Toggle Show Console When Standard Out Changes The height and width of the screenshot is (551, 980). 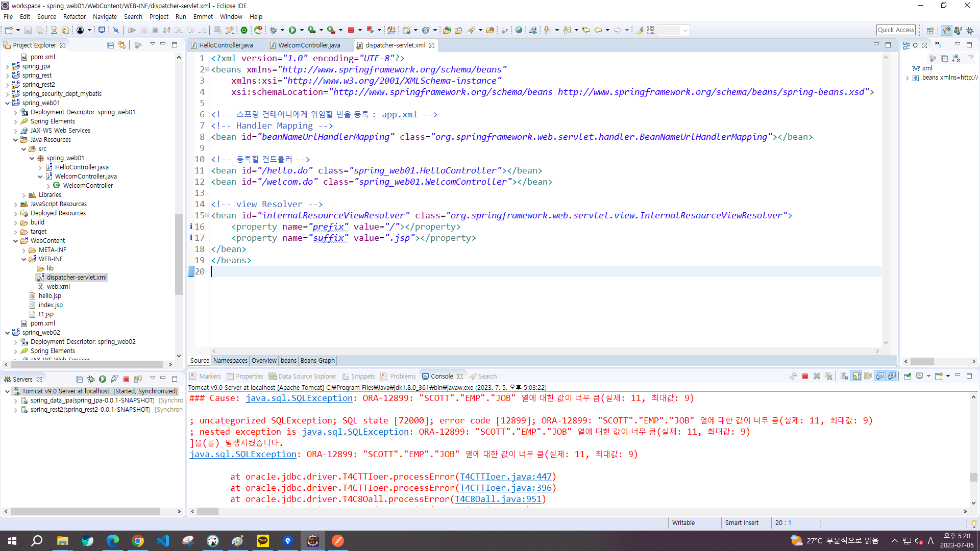click(x=880, y=377)
